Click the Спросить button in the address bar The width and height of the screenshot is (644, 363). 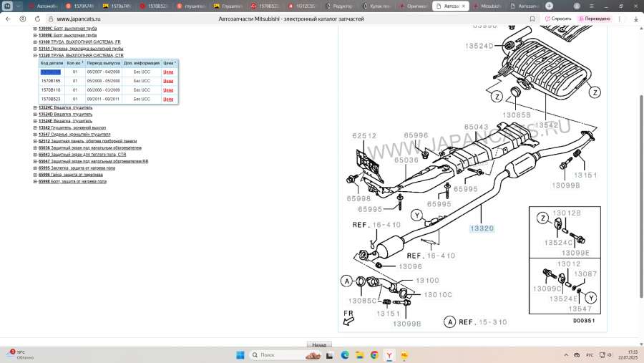558,19
